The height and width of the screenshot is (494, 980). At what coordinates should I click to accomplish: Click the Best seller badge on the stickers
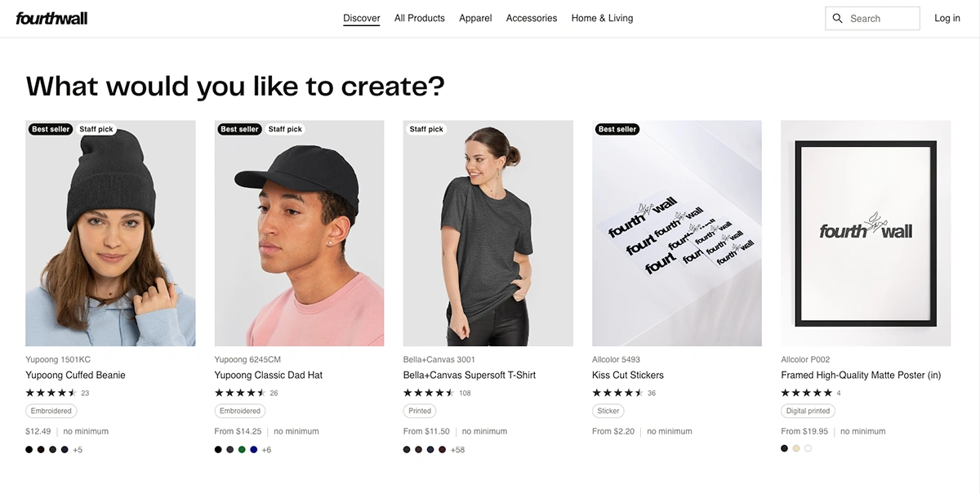coord(617,129)
